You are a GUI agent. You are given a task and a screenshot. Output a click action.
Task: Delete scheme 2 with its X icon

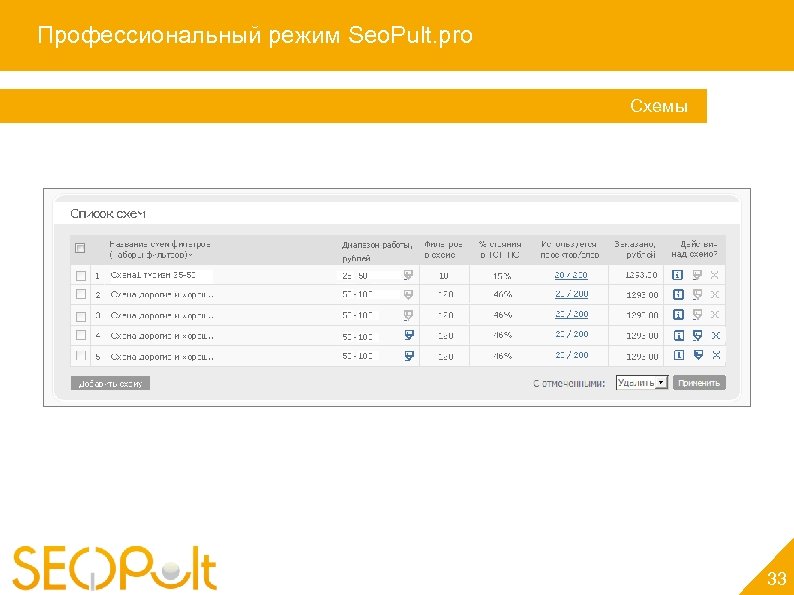pyautogui.click(x=714, y=294)
